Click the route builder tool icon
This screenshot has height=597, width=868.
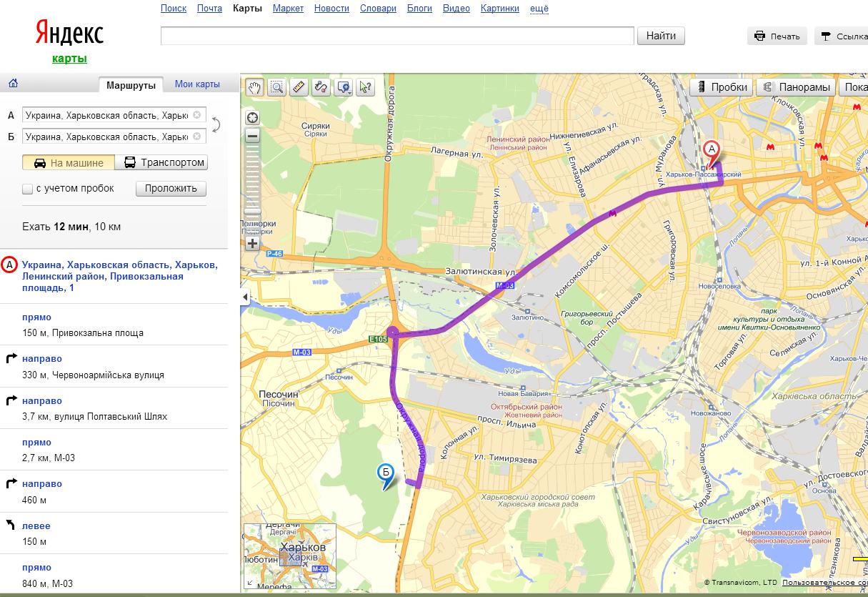(x=321, y=87)
